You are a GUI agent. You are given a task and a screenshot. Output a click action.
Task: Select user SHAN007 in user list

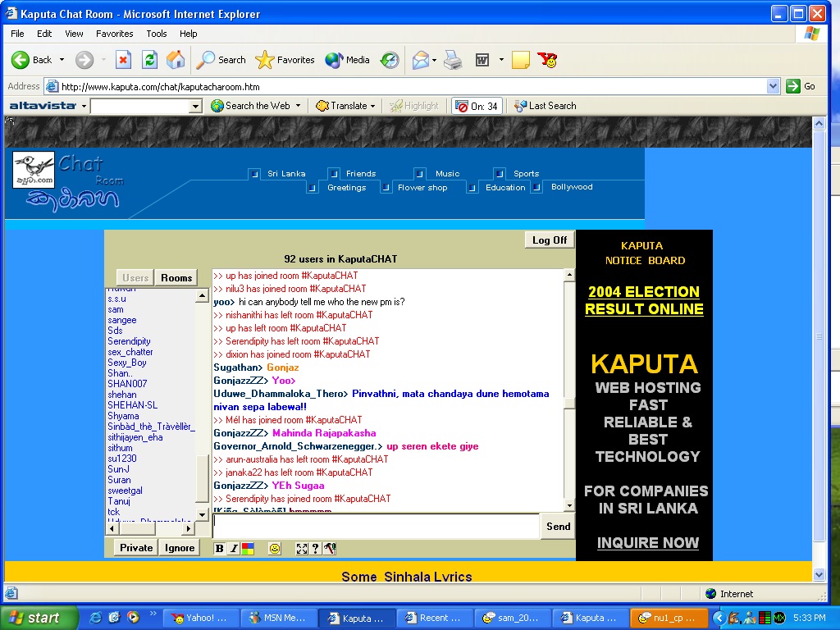click(127, 384)
